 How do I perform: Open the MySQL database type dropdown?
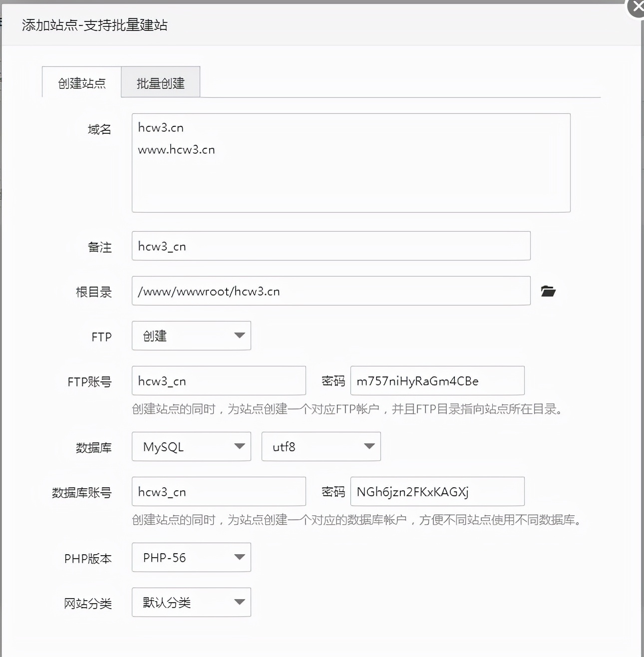pyautogui.click(x=191, y=446)
